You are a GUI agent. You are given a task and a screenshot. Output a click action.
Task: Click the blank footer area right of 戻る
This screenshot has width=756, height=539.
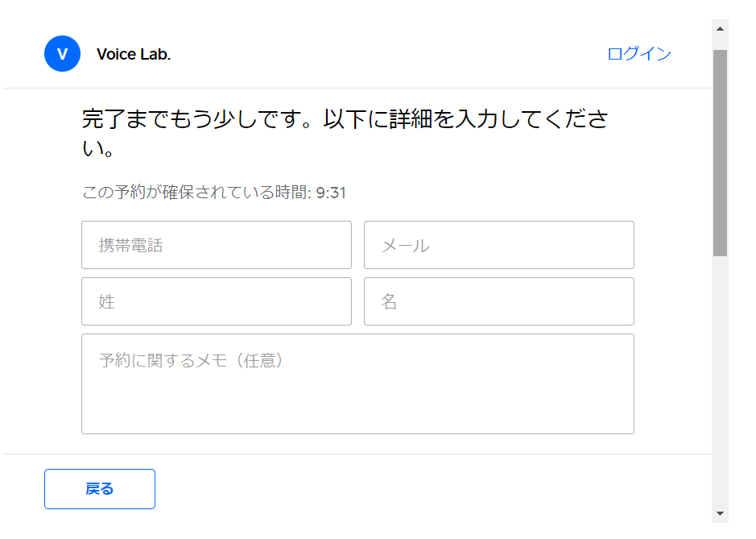coord(435,489)
